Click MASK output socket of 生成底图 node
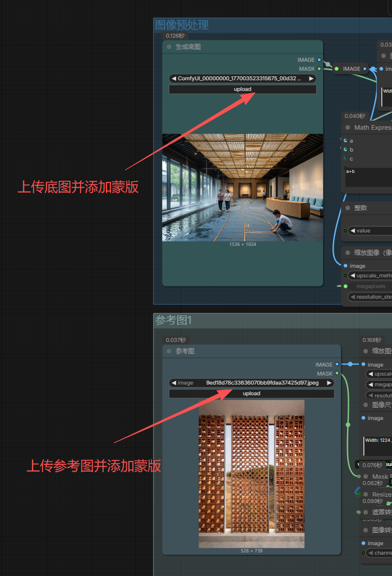The width and height of the screenshot is (392, 576). pos(319,68)
